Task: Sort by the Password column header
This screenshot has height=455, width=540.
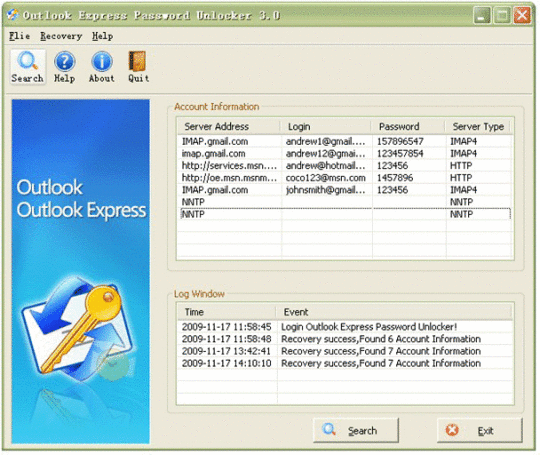Action: click(408, 126)
